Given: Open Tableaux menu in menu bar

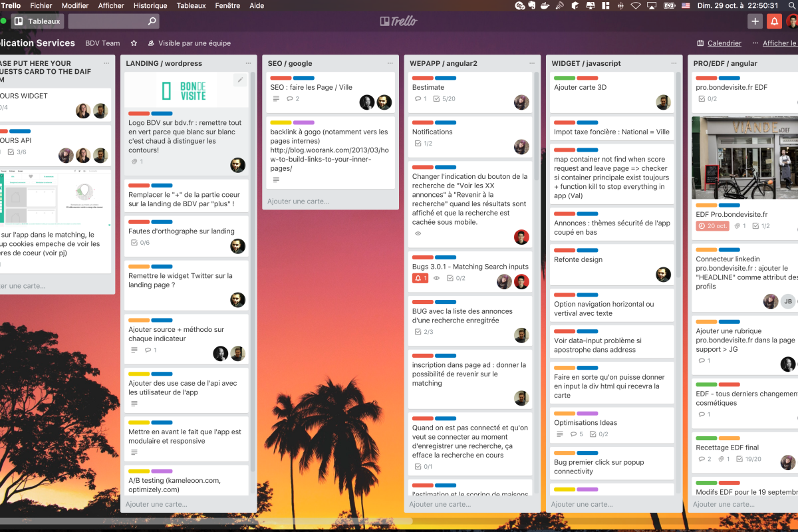Looking at the screenshot, I should 191,5.
